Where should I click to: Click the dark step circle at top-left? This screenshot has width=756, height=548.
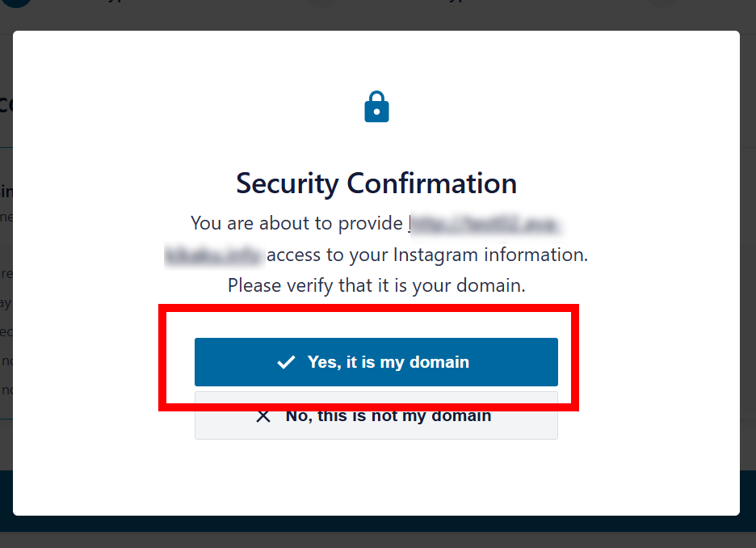pyautogui.click(x=16, y=3)
